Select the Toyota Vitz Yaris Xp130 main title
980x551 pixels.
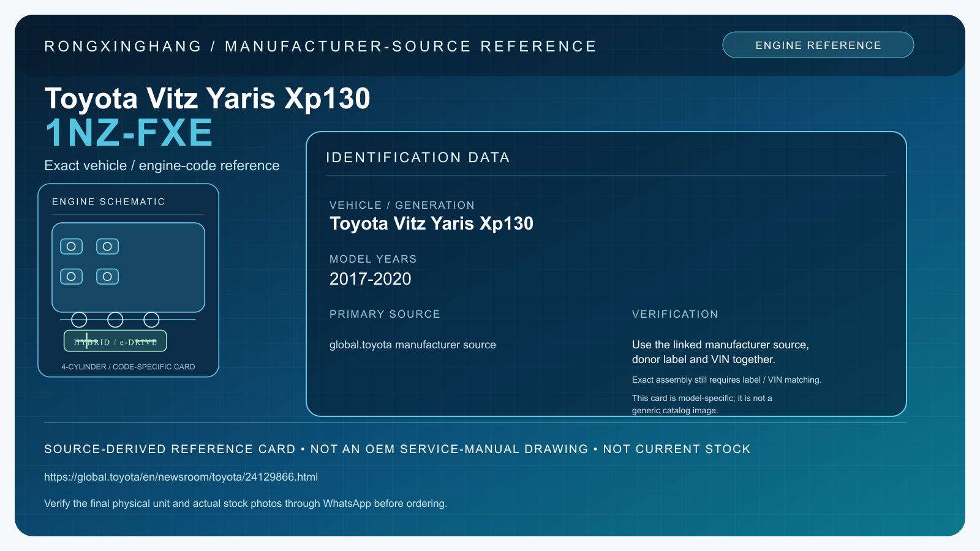pos(207,99)
